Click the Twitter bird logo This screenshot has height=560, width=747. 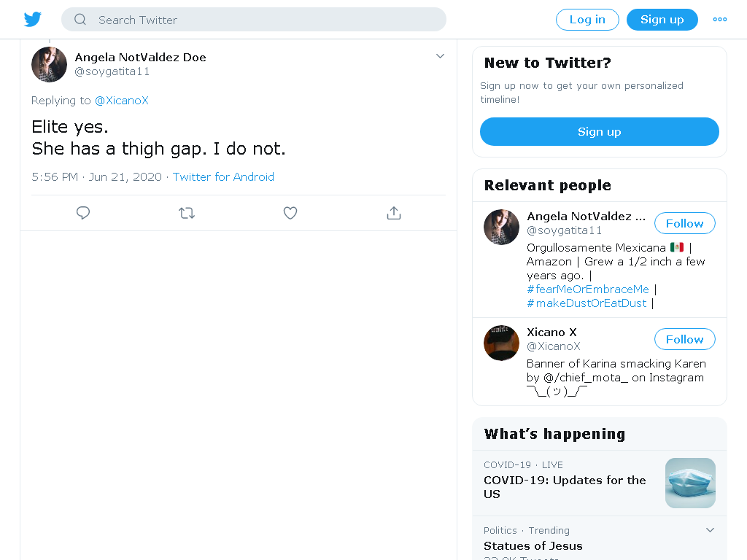[x=33, y=20]
